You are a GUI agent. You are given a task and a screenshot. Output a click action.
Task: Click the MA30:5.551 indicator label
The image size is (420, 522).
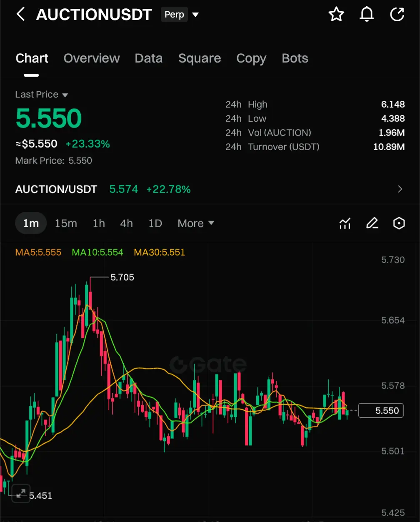[x=159, y=252]
